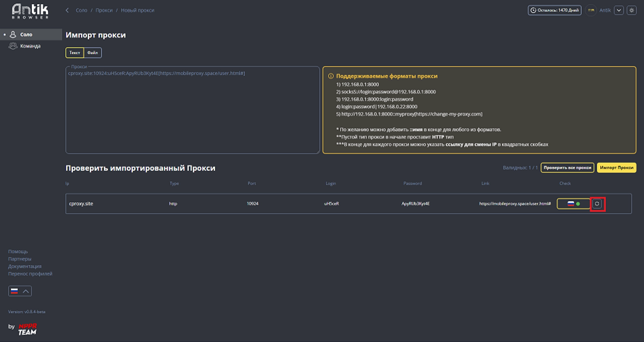The image size is (644, 342).
Task: Check remaining days on Осталось: 1470 Дней
Action: [x=554, y=10]
